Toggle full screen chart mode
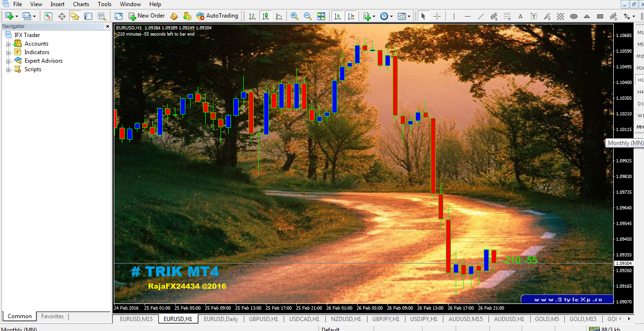 point(119,16)
